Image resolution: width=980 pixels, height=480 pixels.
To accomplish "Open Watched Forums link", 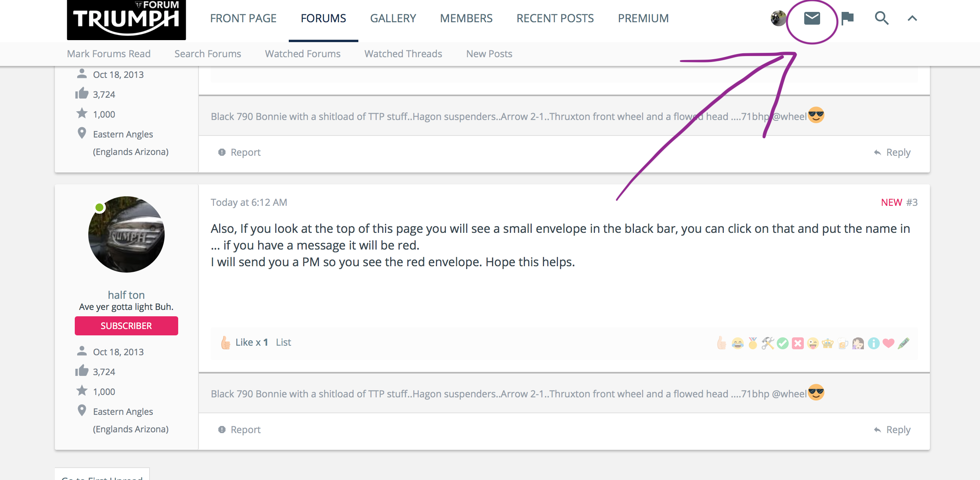I will (303, 54).
